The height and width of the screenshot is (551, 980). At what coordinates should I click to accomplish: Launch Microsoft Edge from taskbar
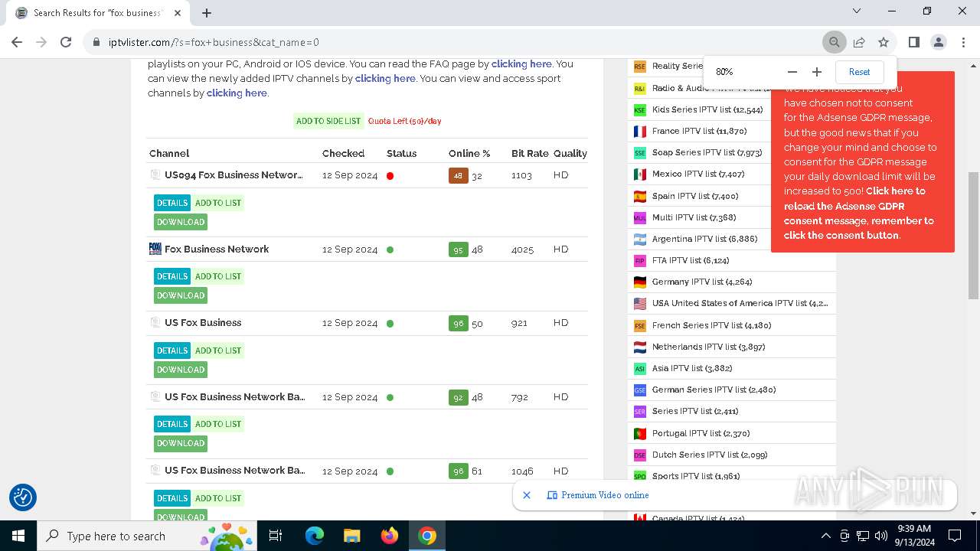[315, 536]
